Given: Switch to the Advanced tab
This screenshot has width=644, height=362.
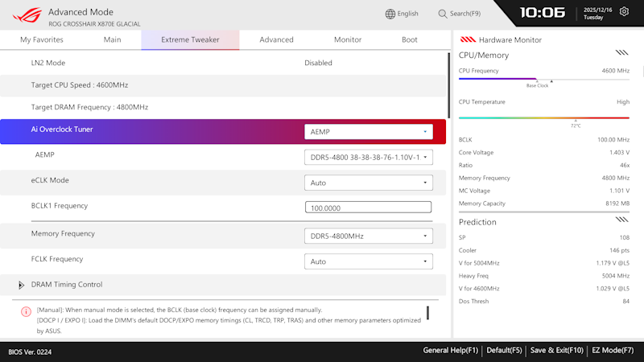Looking at the screenshot, I should pos(276,39).
